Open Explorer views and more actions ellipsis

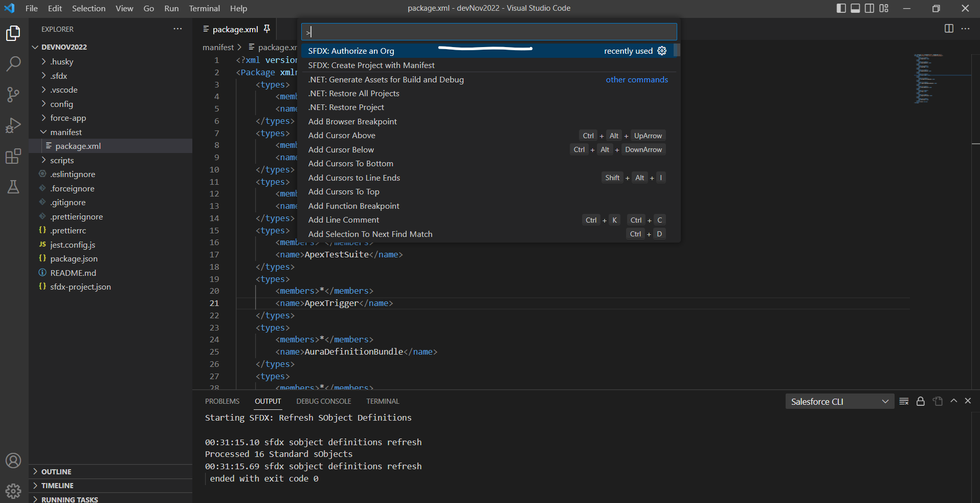point(177,29)
